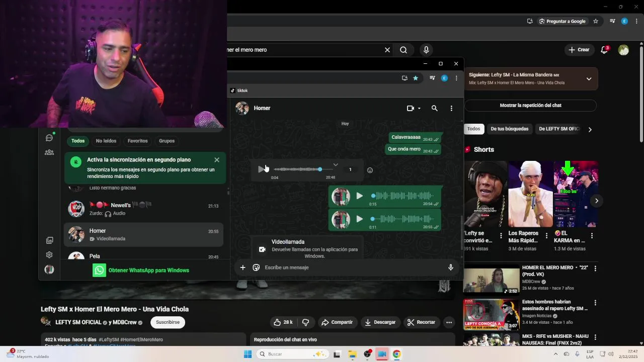644x362 pixels.
Task: Open WhatsApp media gallery sidebar icon
Action: point(49,240)
